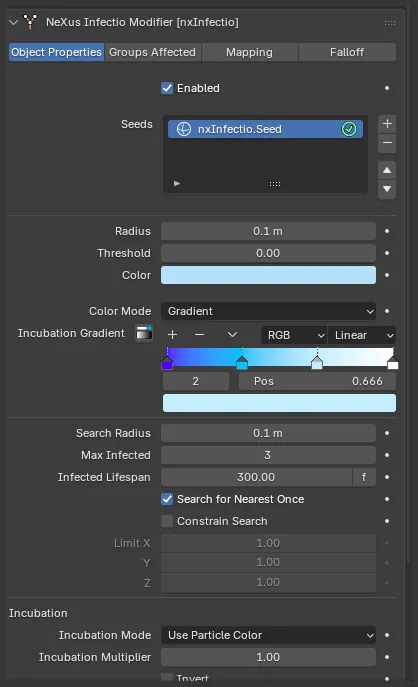Collapse the NeXus Infectio Modifier panel

14,22
